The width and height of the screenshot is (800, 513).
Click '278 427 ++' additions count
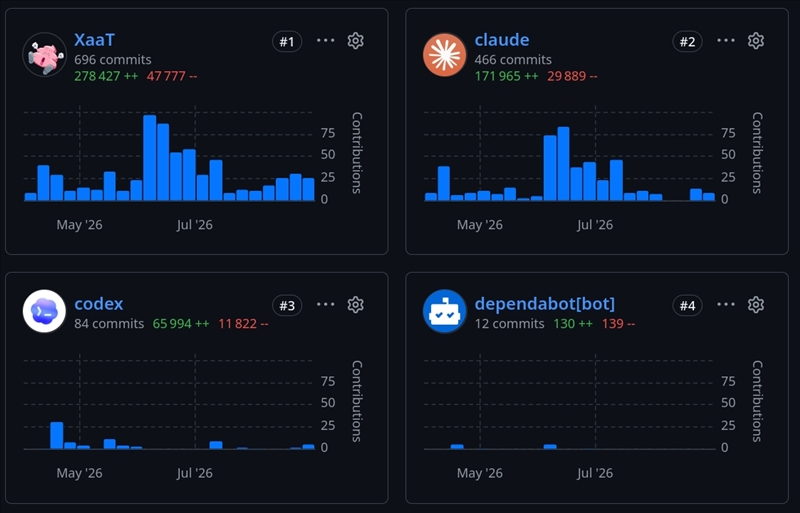106,76
